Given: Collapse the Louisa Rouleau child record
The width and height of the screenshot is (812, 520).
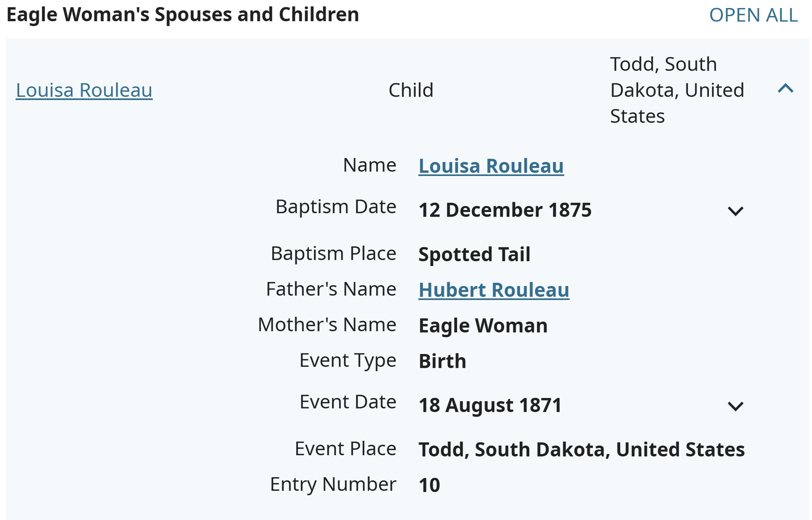Looking at the screenshot, I should tap(785, 89).
